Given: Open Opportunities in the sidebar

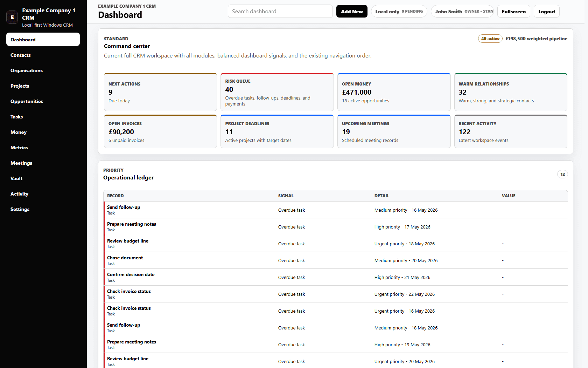Looking at the screenshot, I should 43,101.
